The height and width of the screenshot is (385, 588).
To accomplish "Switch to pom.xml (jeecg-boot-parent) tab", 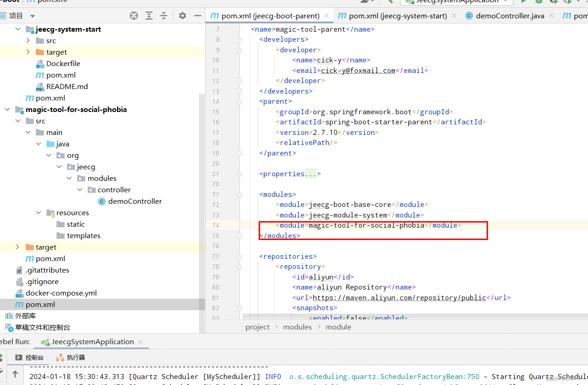I will pyautogui.click(x=270, y=16).
